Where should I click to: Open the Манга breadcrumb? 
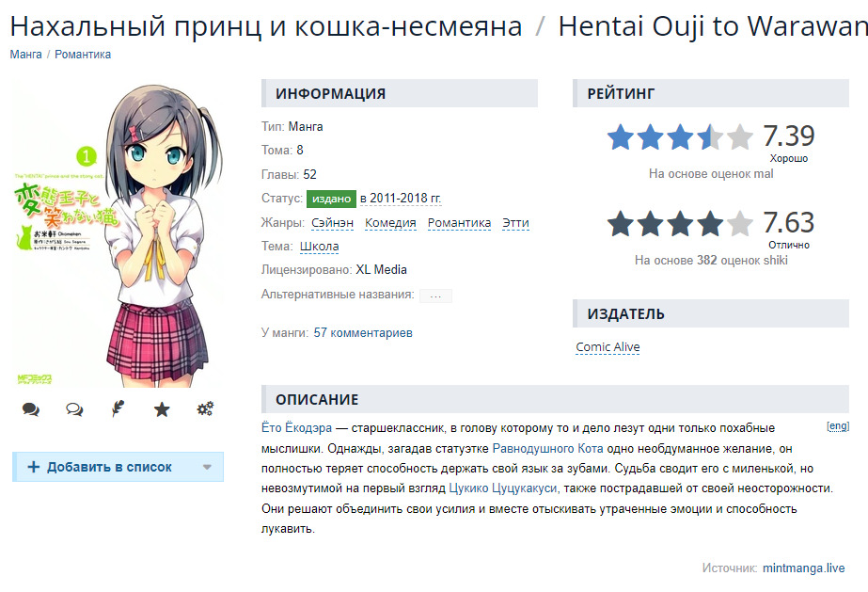25,55
